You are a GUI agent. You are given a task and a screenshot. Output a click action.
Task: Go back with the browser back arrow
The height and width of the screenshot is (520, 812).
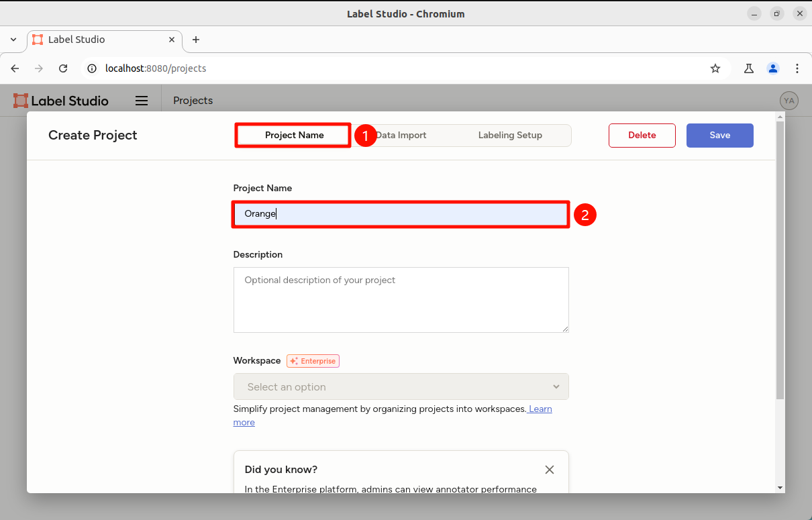coord(15,68)
